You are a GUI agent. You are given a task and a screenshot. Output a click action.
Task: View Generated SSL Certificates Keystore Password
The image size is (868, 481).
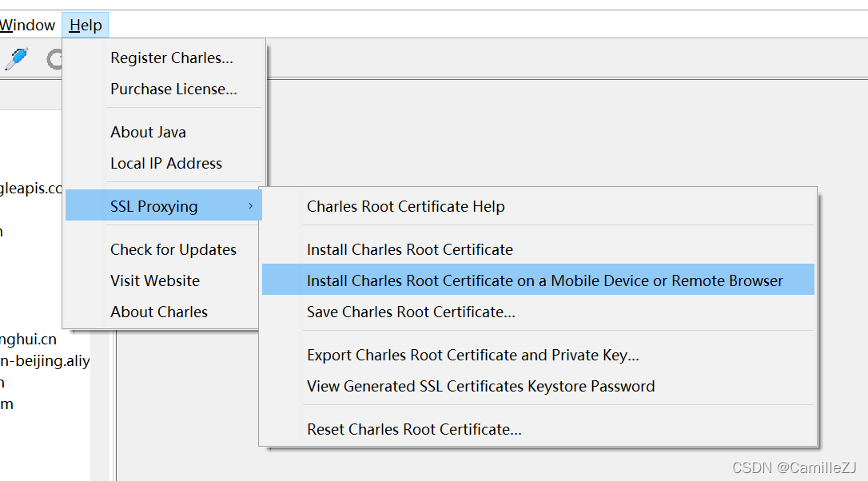click(x=480, y=386)
